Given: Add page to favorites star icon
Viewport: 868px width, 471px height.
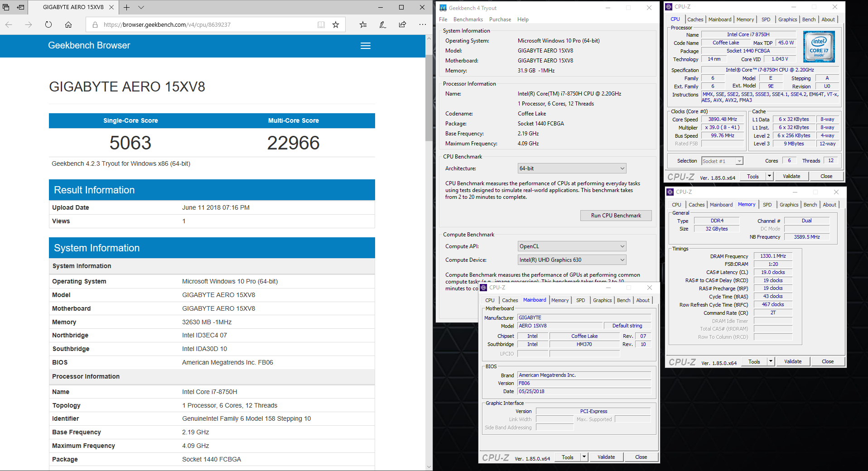Looking at the screenshot, I should tap(336, 24).
